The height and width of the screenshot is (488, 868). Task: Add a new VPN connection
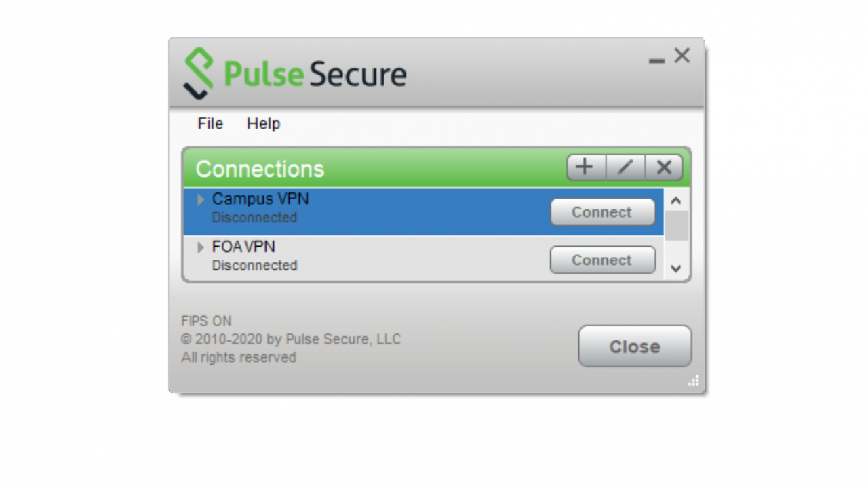(x=585, y=167)
